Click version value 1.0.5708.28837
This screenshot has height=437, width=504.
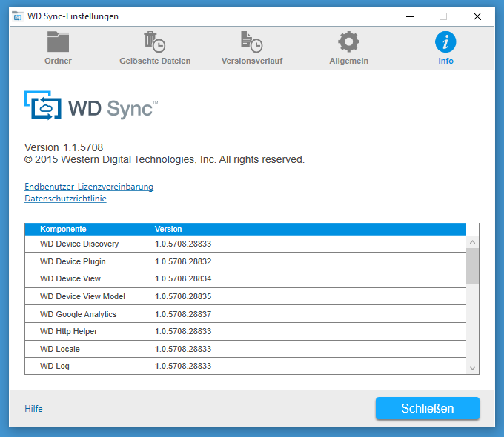[x=183, y=314]
